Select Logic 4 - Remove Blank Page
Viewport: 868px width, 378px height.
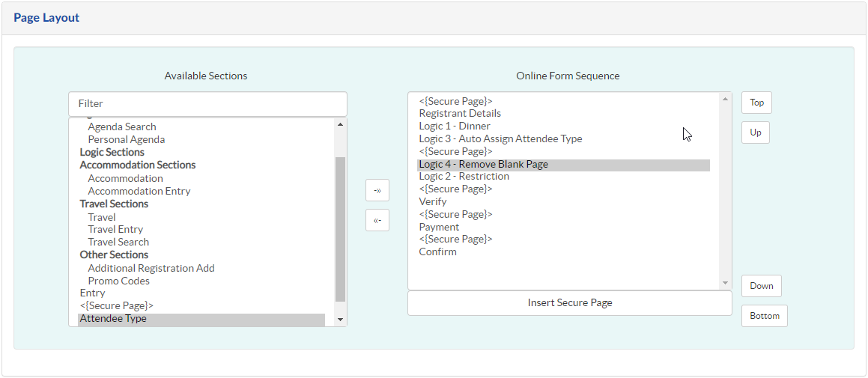tap(563, 165)
